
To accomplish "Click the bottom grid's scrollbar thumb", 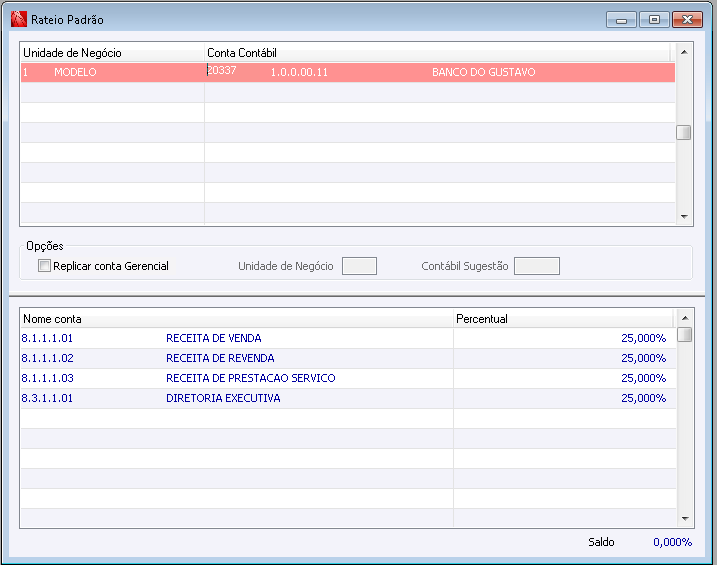I will (x=685, y=334).
